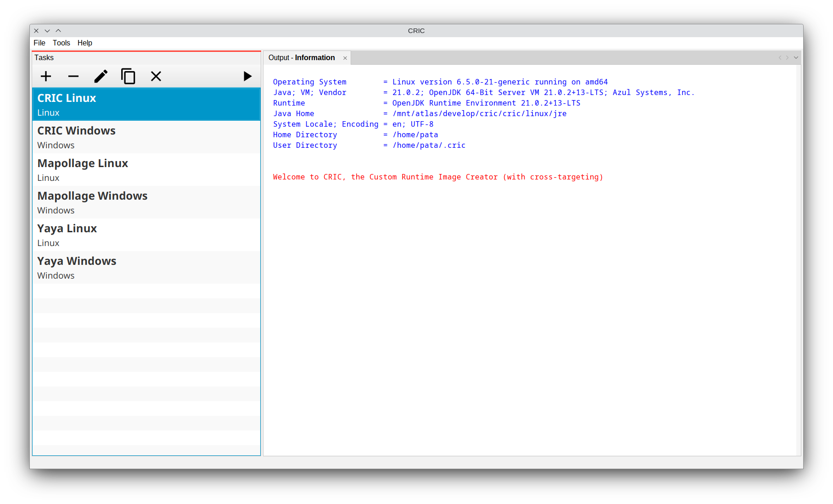Select the CRIC Windows task
This screenshot has width=833, height=504.
(x=146, y=137)
